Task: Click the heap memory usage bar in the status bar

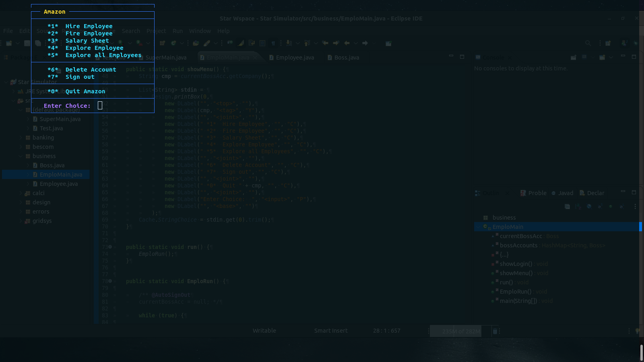Action: (455, 331)
